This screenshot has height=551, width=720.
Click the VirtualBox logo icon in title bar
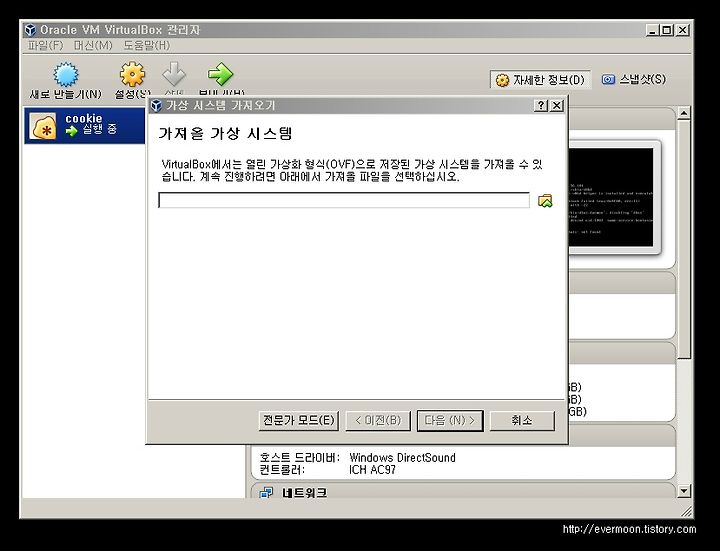(30, 30)
